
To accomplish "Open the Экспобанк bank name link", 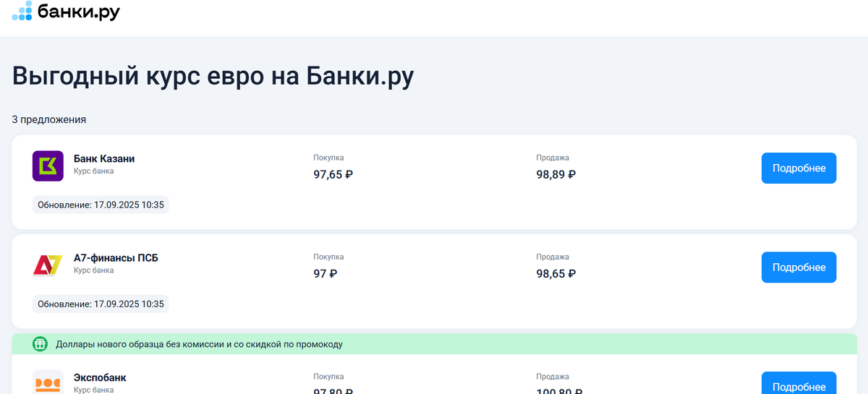I will pyautogui.click(x=100, y=377).
